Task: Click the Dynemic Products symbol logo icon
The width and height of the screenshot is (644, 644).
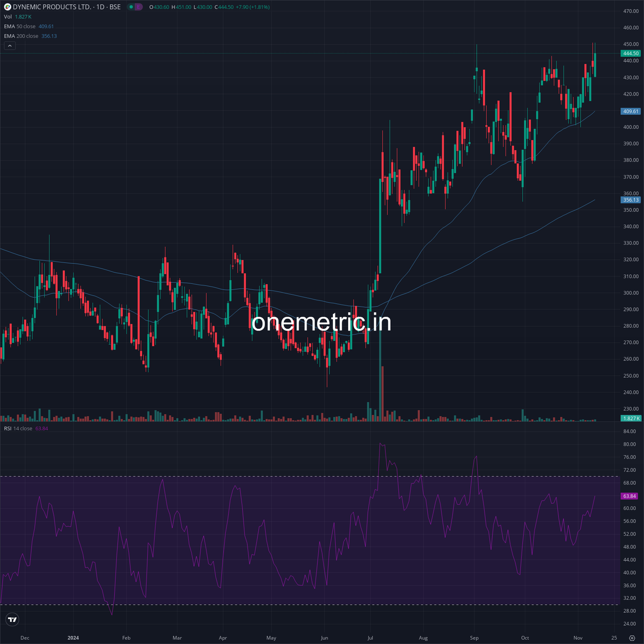Action: [7, 7]
